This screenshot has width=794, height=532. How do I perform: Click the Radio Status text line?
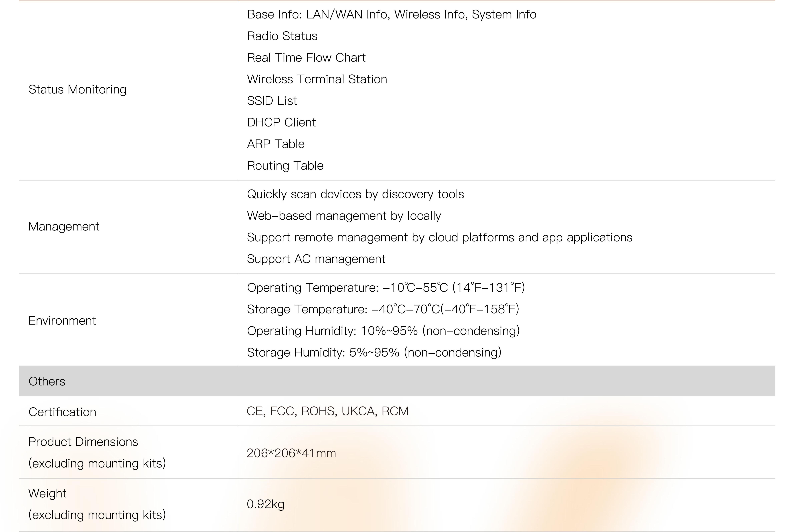(x=282, y=36)
